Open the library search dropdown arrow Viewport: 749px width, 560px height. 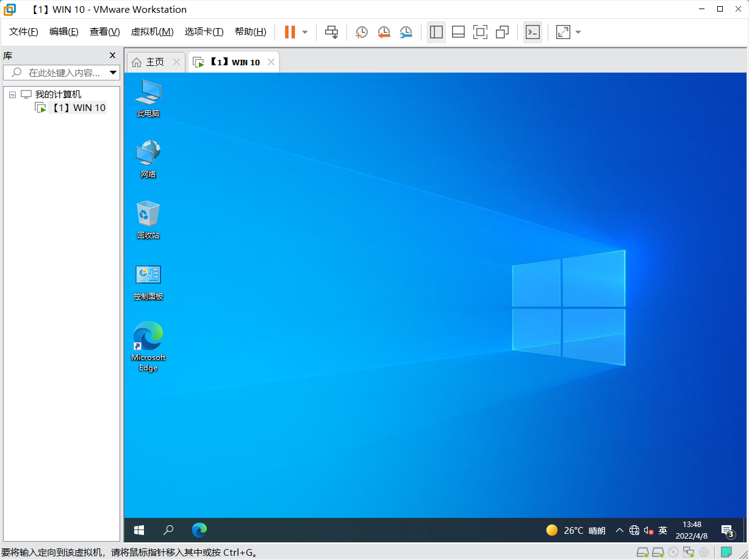pyautogui.click(x=113, y=73)
